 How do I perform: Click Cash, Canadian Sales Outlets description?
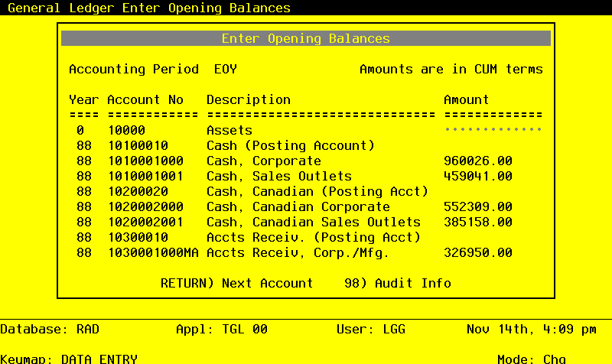click(x=314, y=222)
